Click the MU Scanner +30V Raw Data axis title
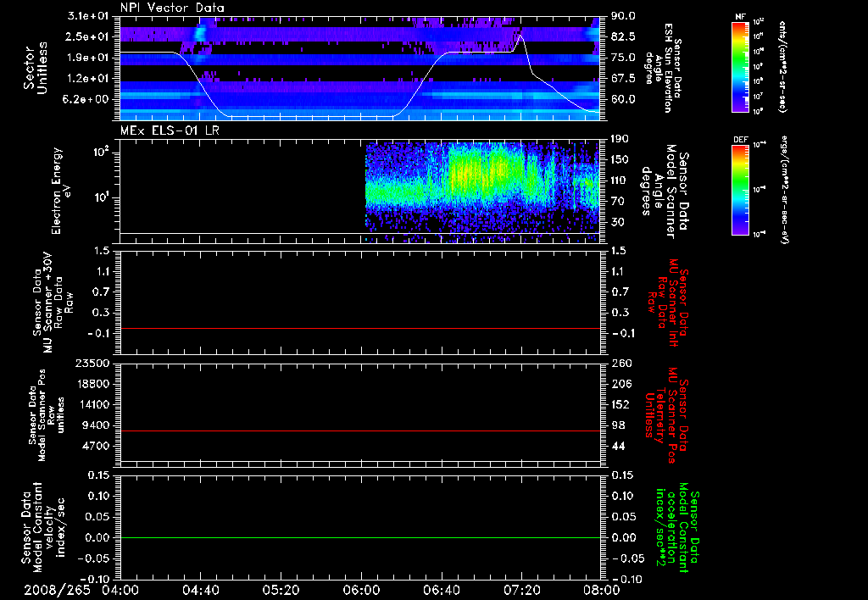 click(52, 303)
